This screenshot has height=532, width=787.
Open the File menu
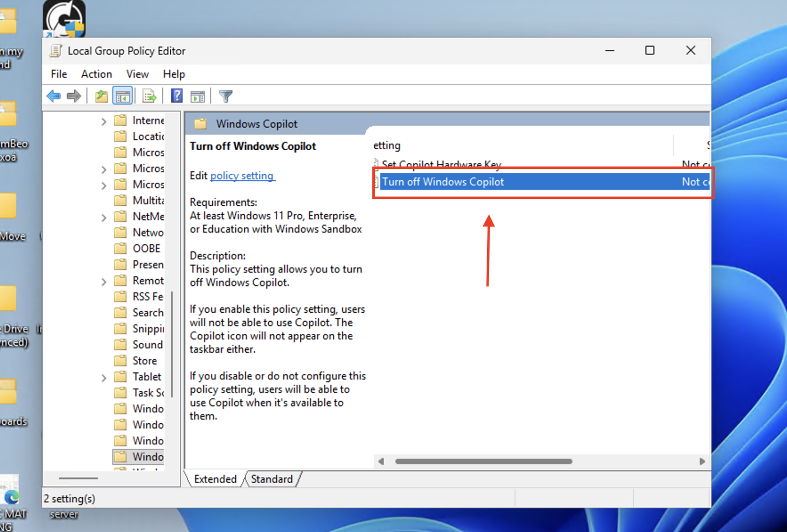[59, 74]
